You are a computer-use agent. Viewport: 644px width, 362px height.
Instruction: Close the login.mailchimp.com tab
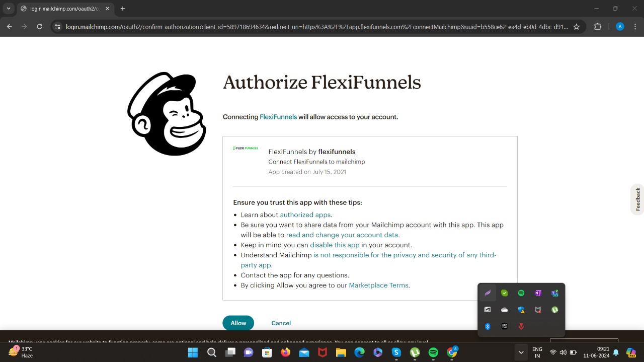coord(107,9)
